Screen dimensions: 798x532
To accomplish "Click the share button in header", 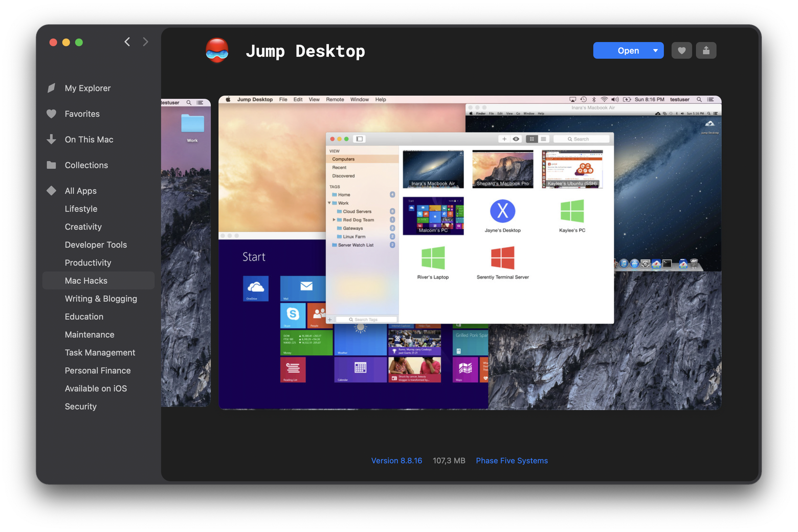I will 706,50.
